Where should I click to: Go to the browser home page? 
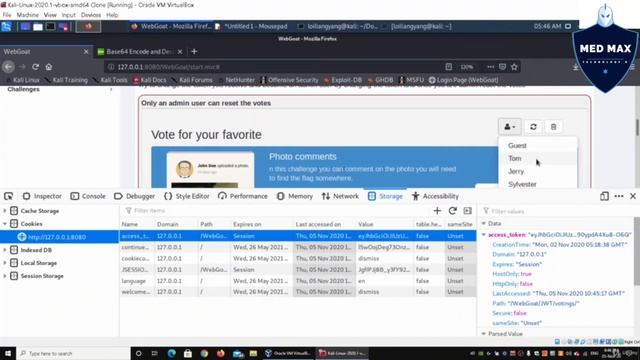[49, 67]
